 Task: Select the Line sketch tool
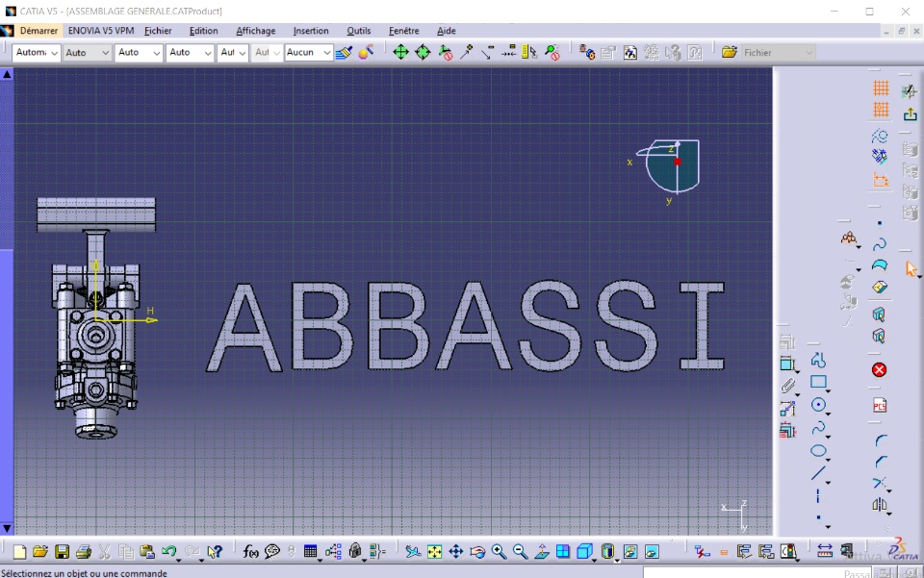[x=818, y=473]
